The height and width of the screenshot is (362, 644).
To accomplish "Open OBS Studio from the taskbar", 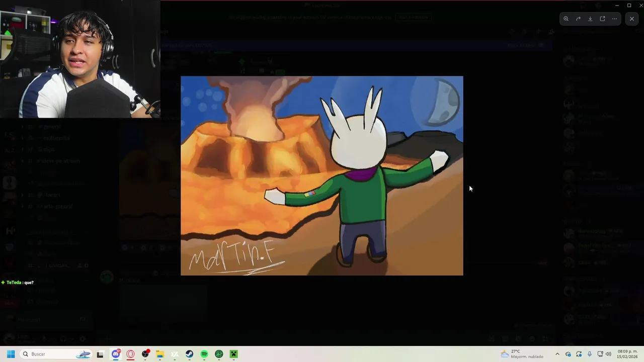I will pos(145,354).
